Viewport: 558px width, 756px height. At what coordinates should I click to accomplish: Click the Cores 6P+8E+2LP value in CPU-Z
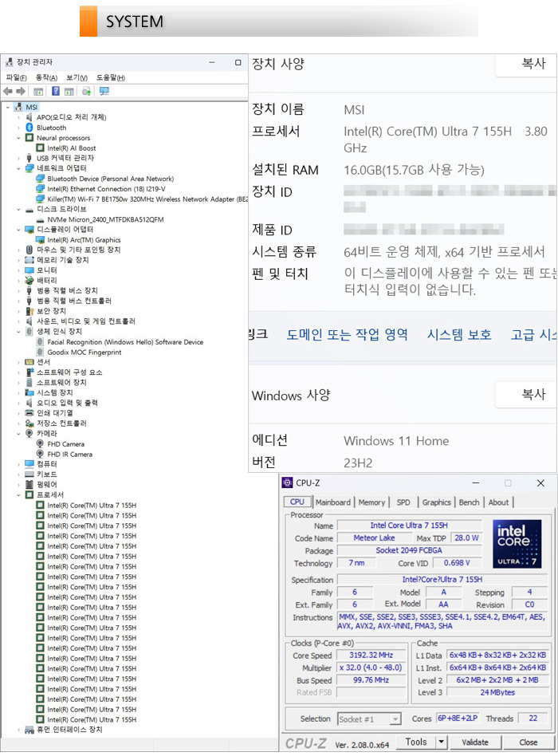click(458, 719)
